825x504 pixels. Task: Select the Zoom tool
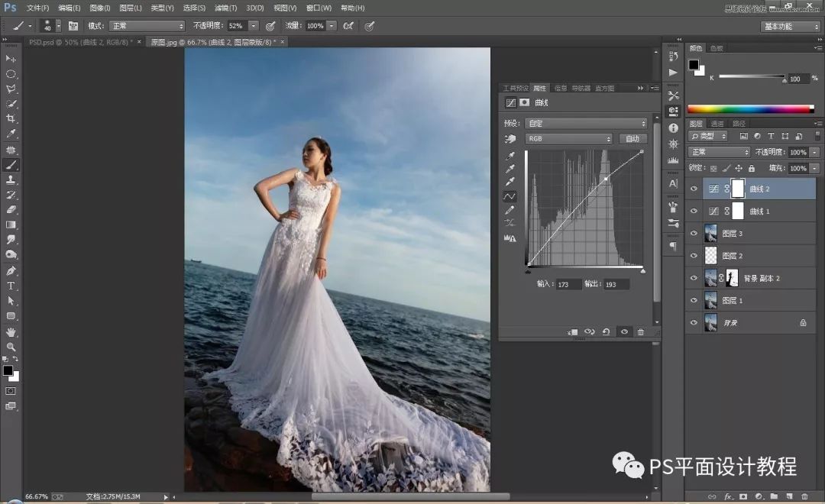[11, 347]
